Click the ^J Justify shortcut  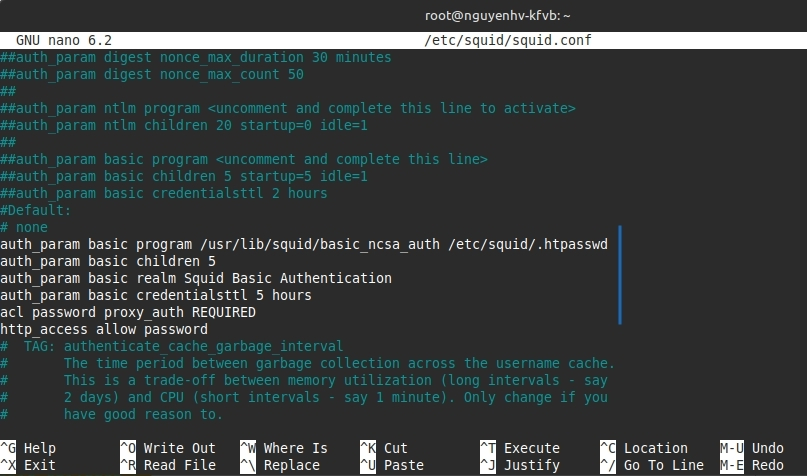coord(520,465)
